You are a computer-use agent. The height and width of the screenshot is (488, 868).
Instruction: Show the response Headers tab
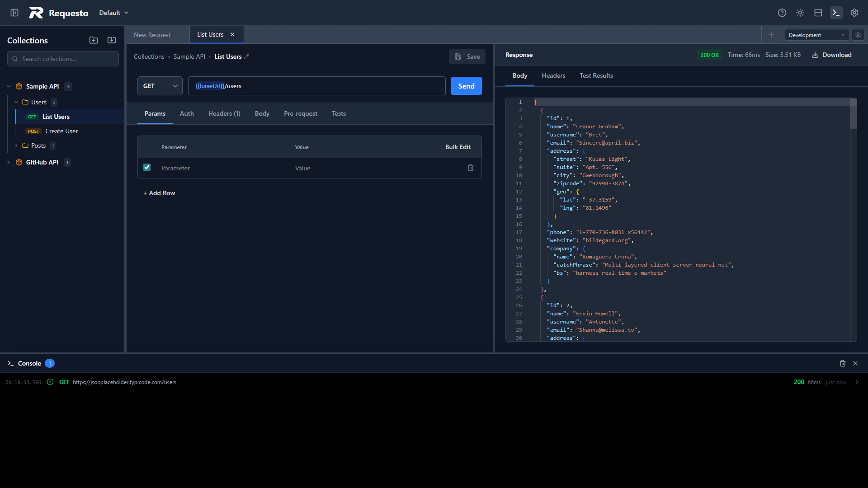click(x=553, y=75)
